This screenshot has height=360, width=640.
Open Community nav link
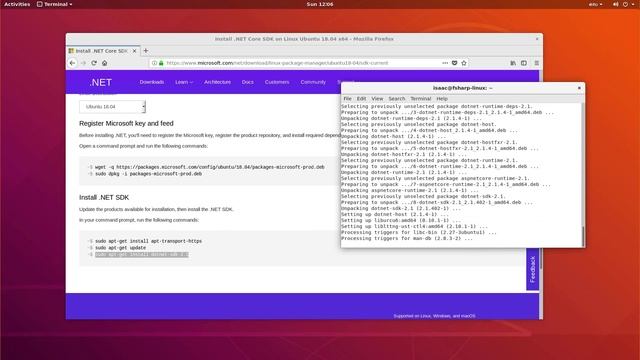click(x=313, y=82)
